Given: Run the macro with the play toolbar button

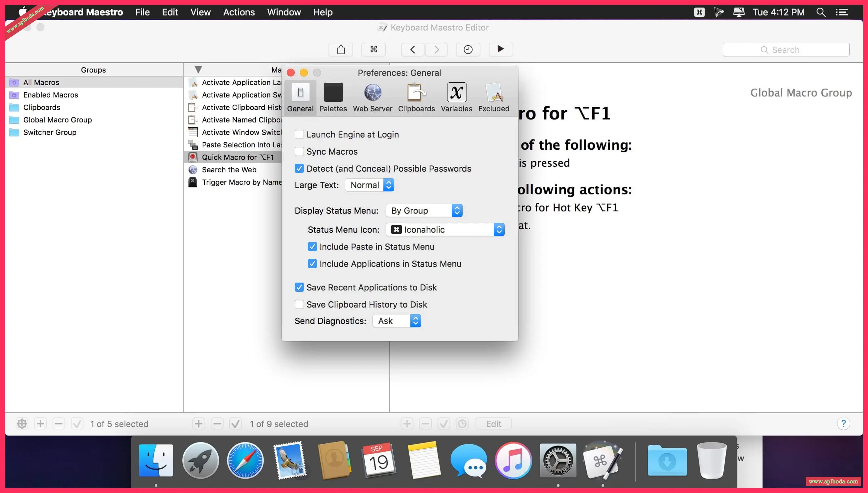Looking at the screenshot, I should click(501, 50).
